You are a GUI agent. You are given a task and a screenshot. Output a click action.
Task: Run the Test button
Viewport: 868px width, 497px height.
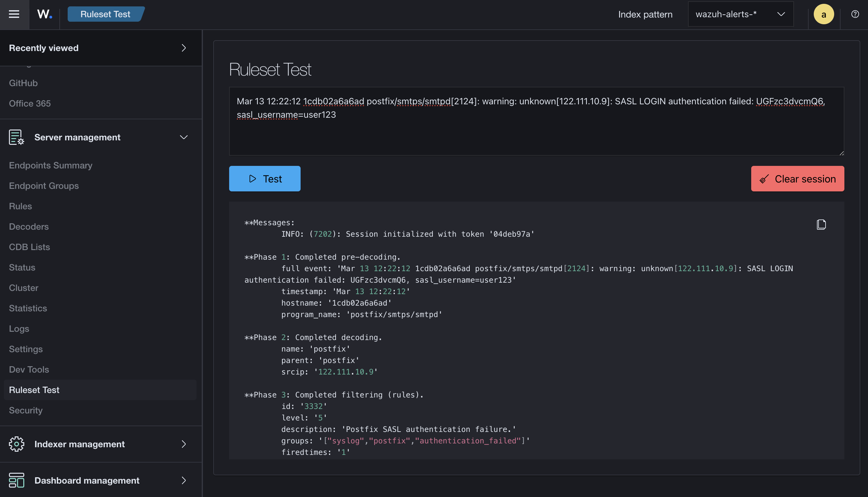tap(265, 179)
